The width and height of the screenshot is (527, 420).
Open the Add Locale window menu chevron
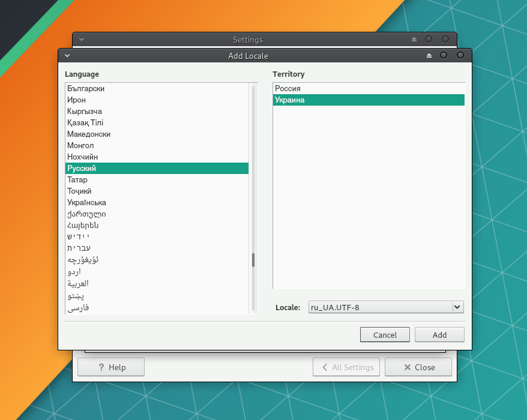[x=67, y=56]
